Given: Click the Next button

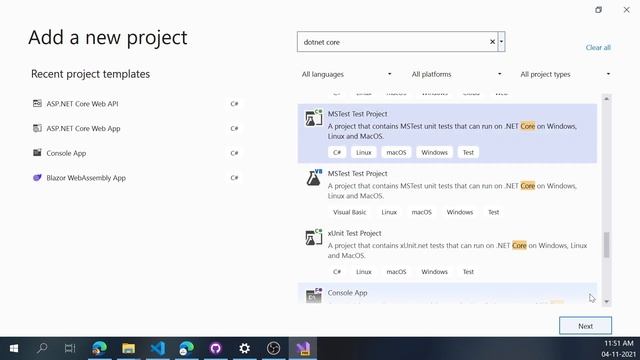Looking at the screenshot, I should coord(585,326).
